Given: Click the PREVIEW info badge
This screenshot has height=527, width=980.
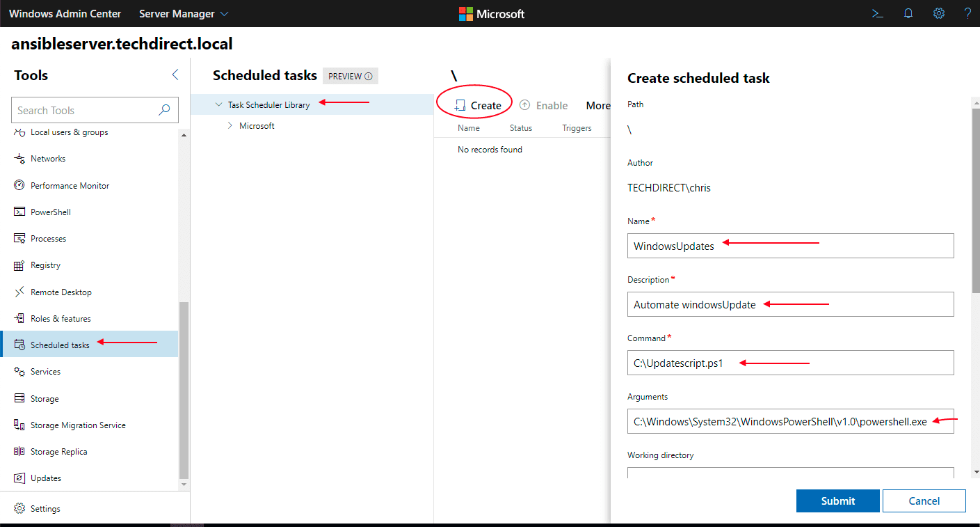Looking at the screenshot, I should [x=350, y=76].
